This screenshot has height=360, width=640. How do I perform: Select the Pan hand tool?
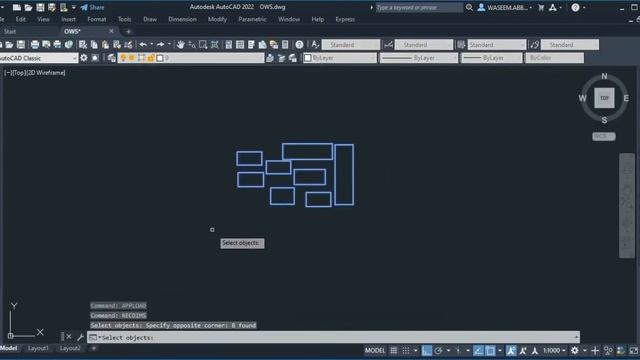[x=180, y=45]
